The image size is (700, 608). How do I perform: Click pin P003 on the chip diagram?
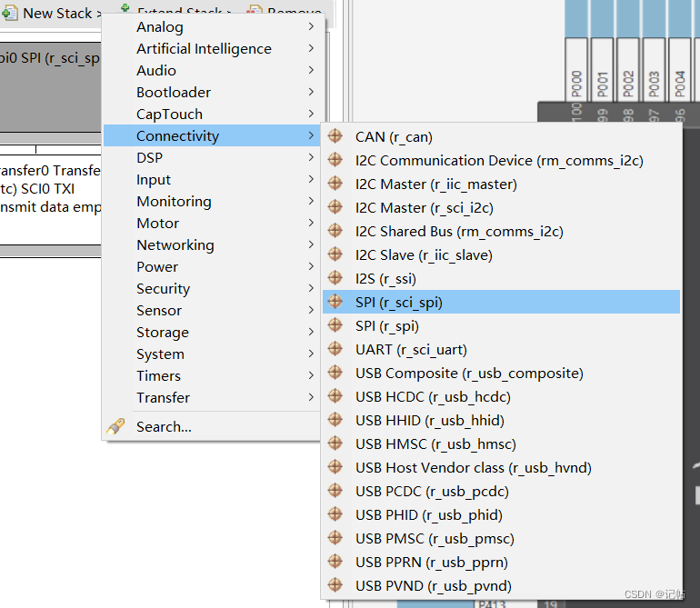pyautogui.click(x=654, y=69)
